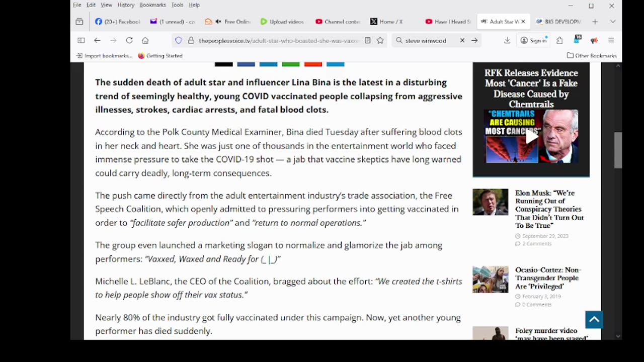This screenshot has height=362, width=644.
Task: Open the Firefox View tab list icon
Action: click(79, 22)
